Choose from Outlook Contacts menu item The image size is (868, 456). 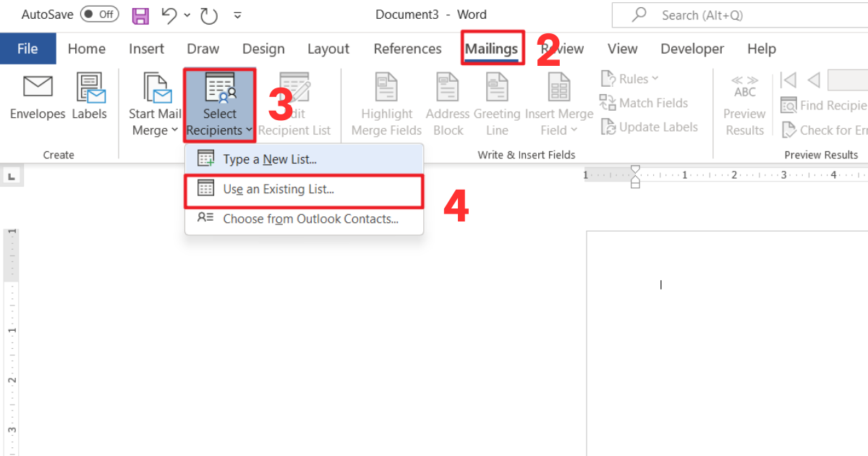tap(304, 219)
